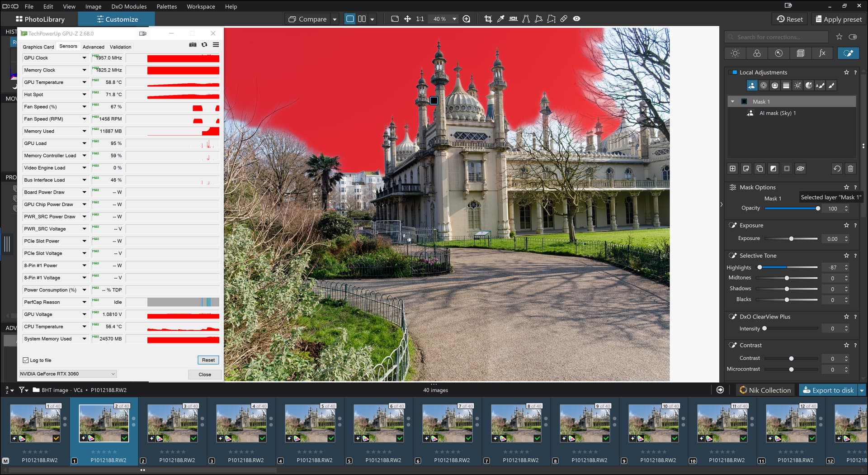Viewport: 868px width, 475px height.
Task: Open the NVIDIA GeForce RTX 3060 selector
Action: 68,374
